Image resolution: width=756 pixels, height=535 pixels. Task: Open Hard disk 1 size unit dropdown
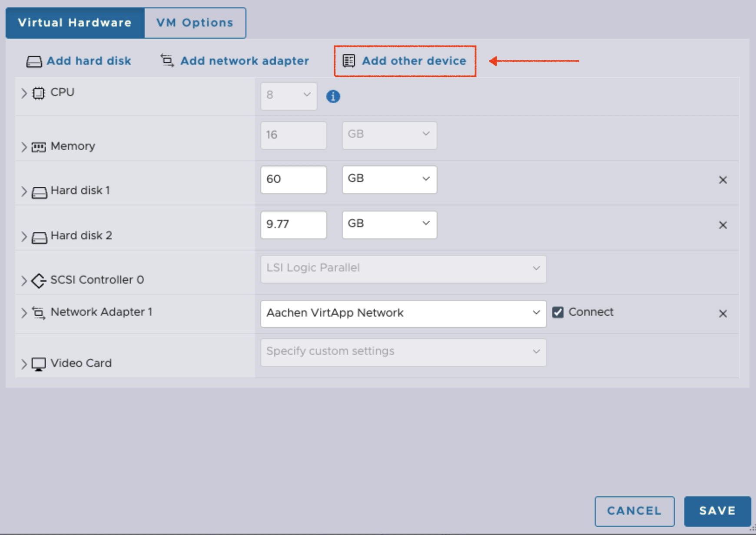389,179
